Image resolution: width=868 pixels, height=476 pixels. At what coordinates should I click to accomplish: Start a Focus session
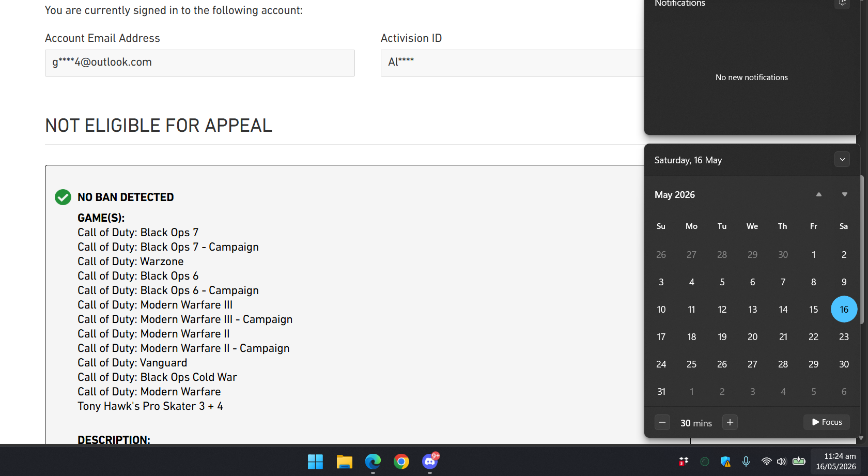827,422
